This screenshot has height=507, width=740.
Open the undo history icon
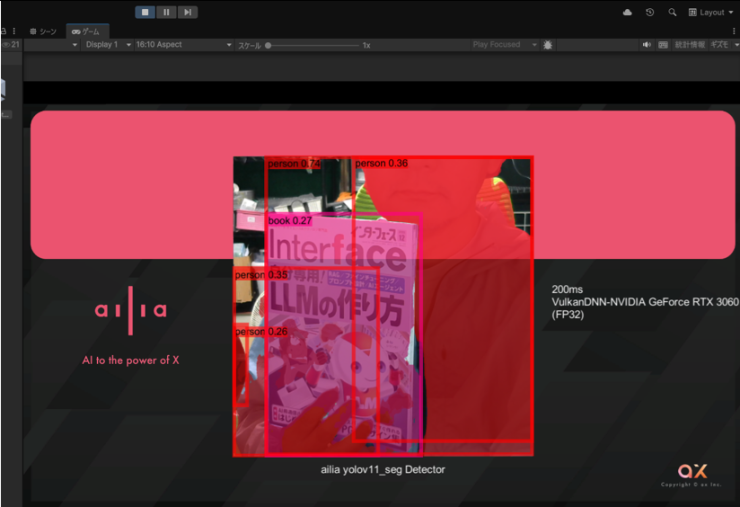pyautogui.click(x=650, y=12)
